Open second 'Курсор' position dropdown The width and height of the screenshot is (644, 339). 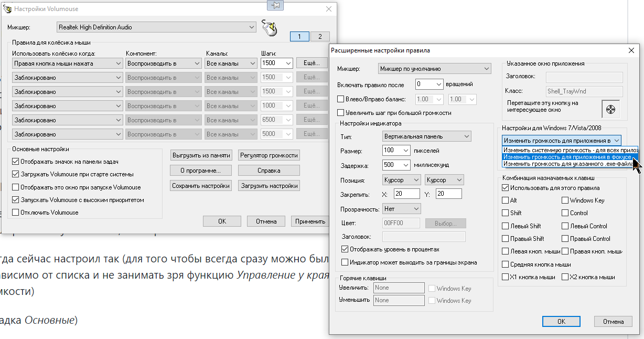coord(445,180)
